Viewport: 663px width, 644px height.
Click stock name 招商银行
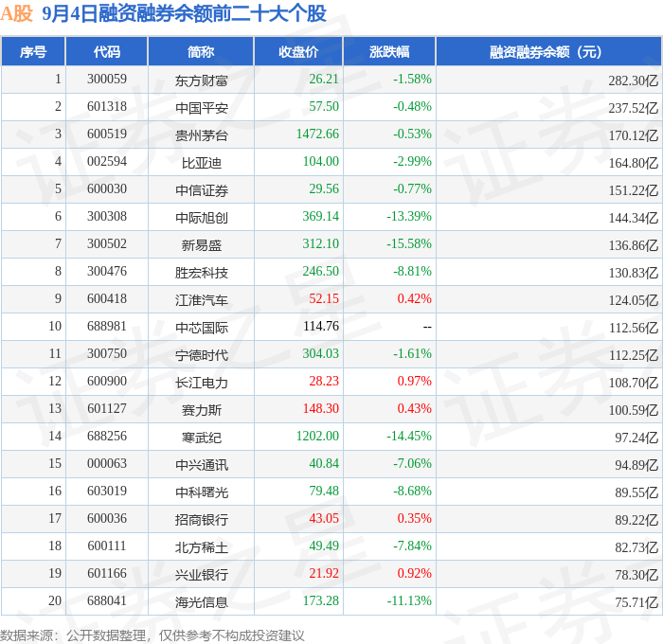pyautogui.click(x=201, y=520)
